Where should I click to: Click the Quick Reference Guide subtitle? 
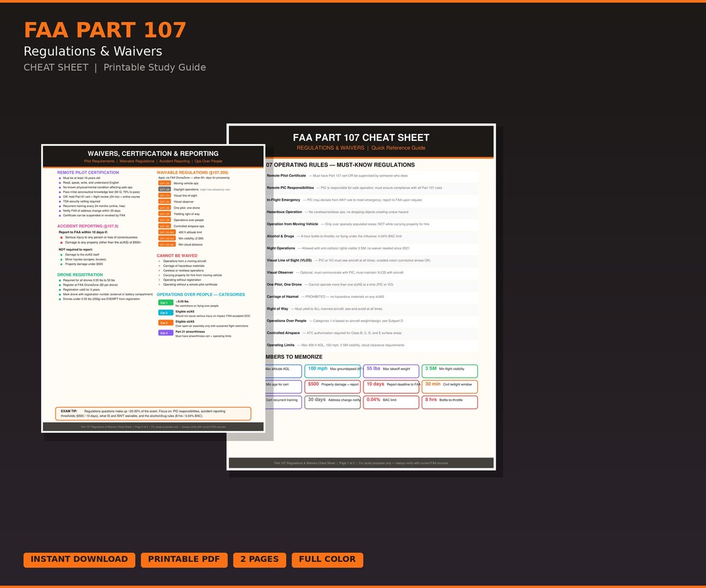pyautogui.click(x=398, y=148)
